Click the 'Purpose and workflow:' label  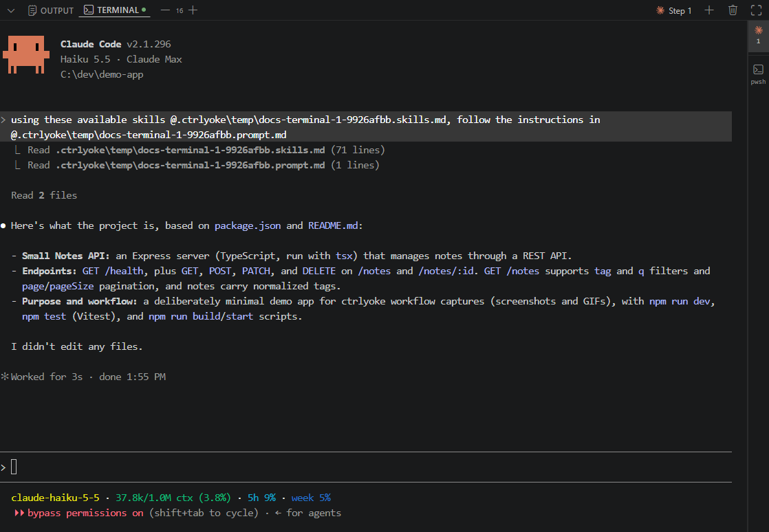[x=80, y=301]
